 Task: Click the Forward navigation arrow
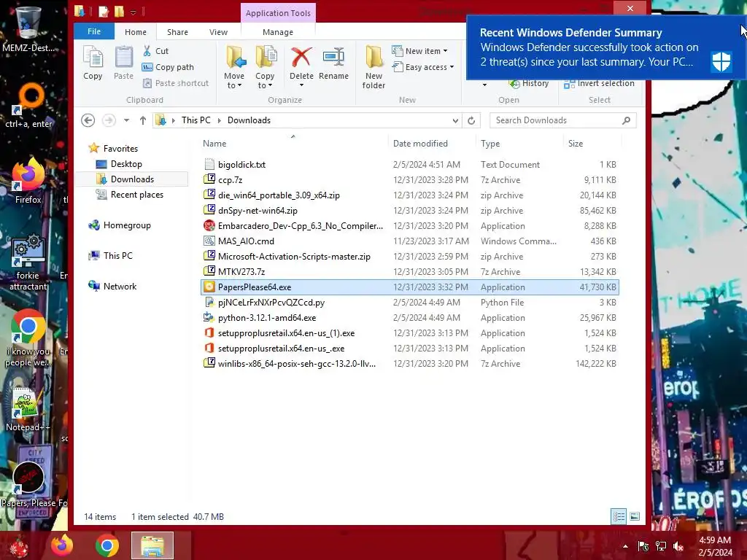point(109,120)
